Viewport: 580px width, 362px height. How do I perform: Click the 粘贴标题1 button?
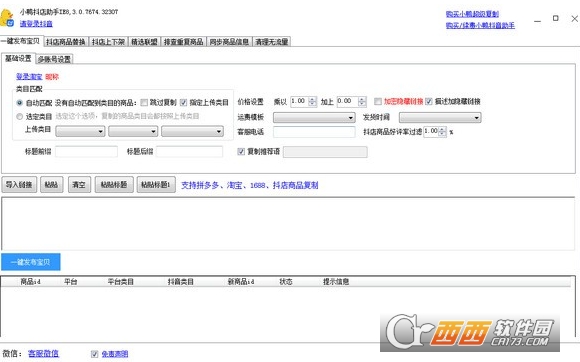coord(156,185)
